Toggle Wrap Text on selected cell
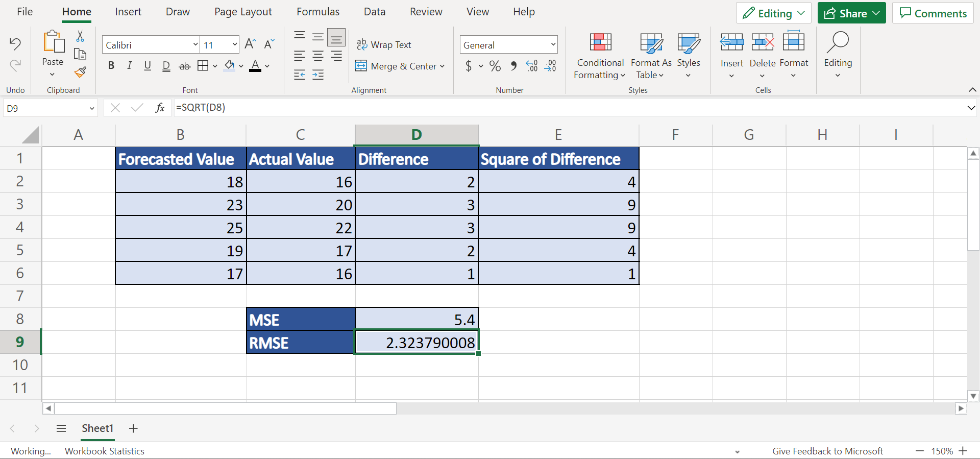Screen dimensions: 980x459 pyautogui.click(x=384, y=45)
